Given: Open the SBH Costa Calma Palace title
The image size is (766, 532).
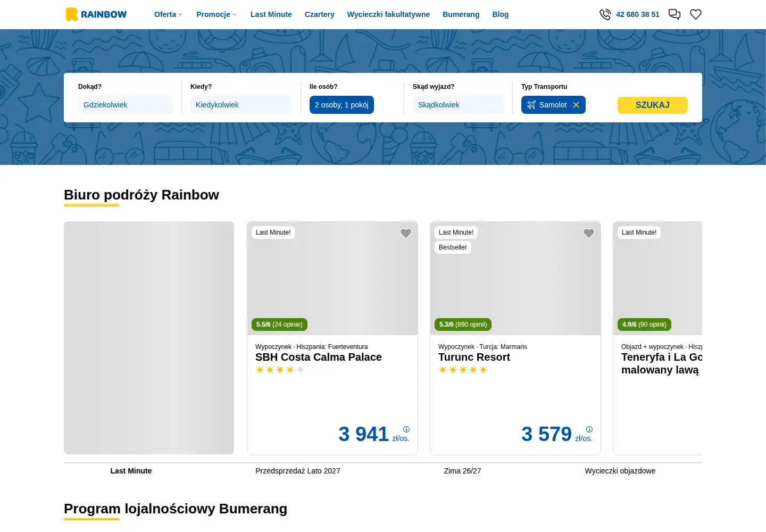Looking at the screenshot, I should [x=319, y=357].
